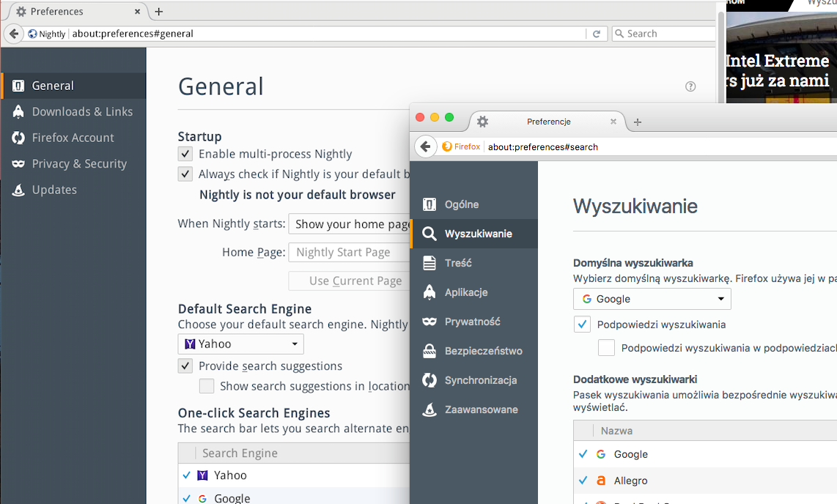Uncheck Podpowiedzi wyszukiwania checkbox
The image size is (837, 504).
(x=582, y=325)
